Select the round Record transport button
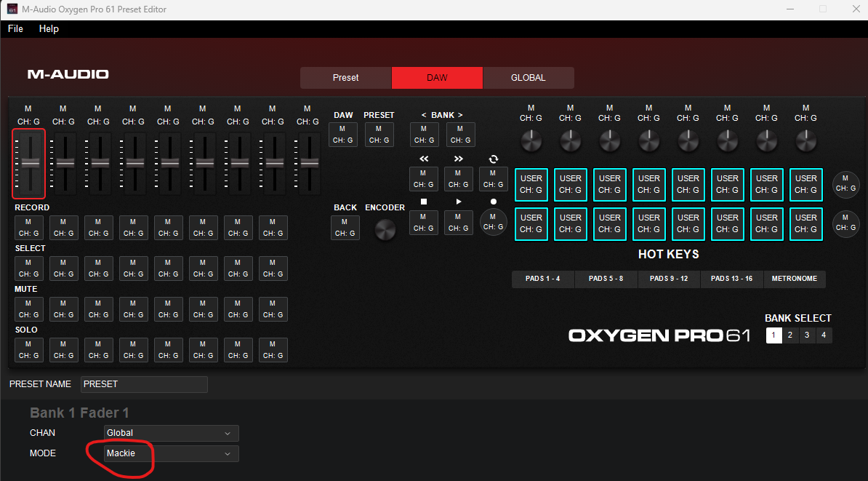This screenshot has height=481, width=868. click(x=493, y=222)
